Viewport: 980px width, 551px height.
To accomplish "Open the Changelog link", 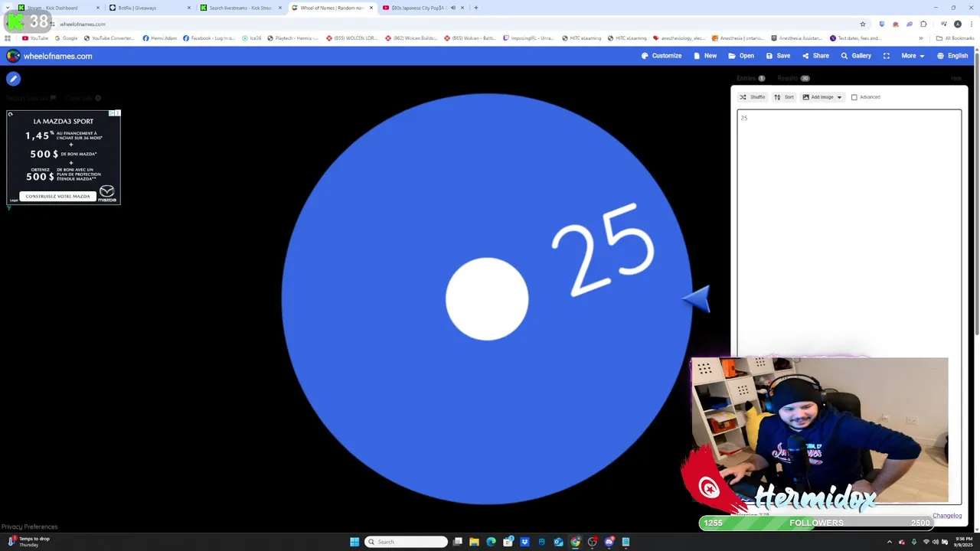I will (947, 516).
